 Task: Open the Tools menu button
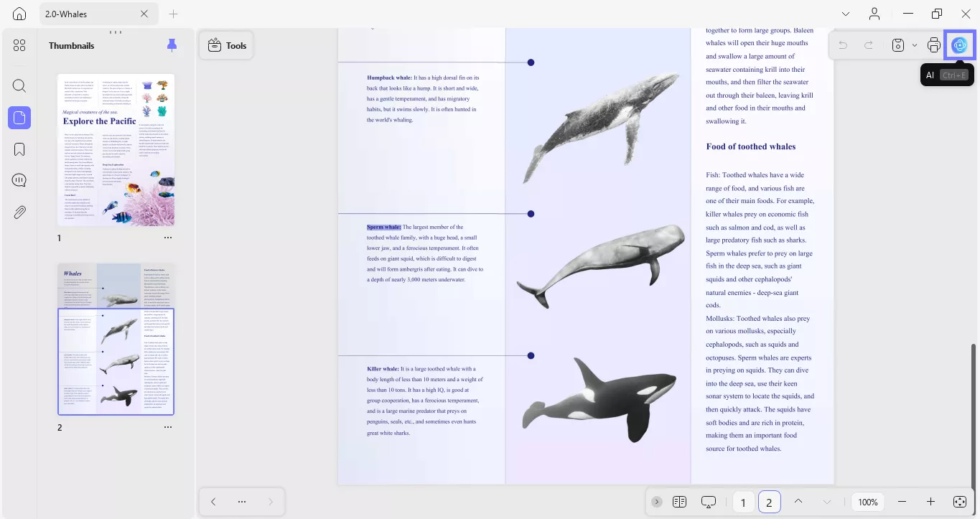coord(226,45)
